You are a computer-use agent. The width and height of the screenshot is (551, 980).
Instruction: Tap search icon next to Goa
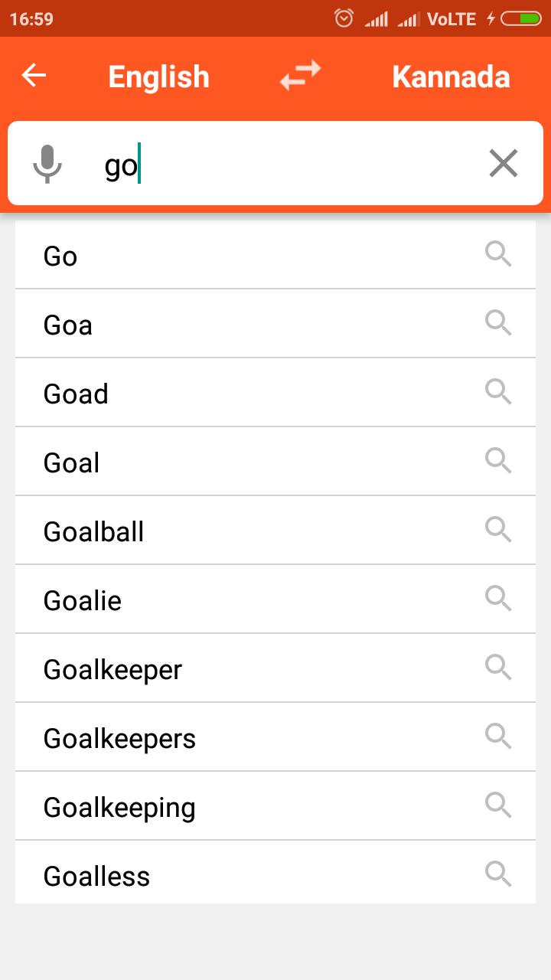[498, 323]
